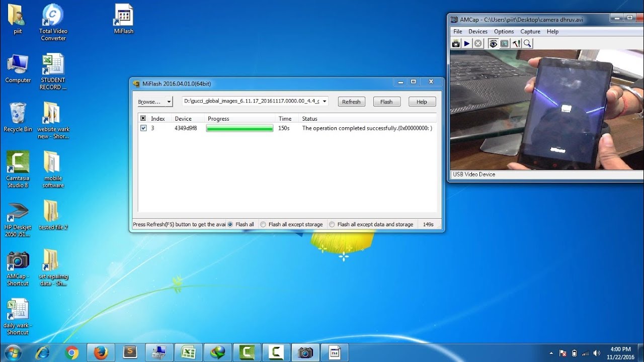Image resolution: width=644 pixels, height=362 pixels.
Task: Click Browse... button in MiFlash
Action: [151, 102]
